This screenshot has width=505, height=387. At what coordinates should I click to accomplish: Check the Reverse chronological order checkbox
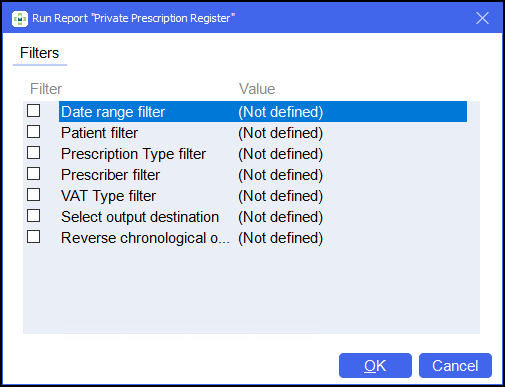click(34, 237)
